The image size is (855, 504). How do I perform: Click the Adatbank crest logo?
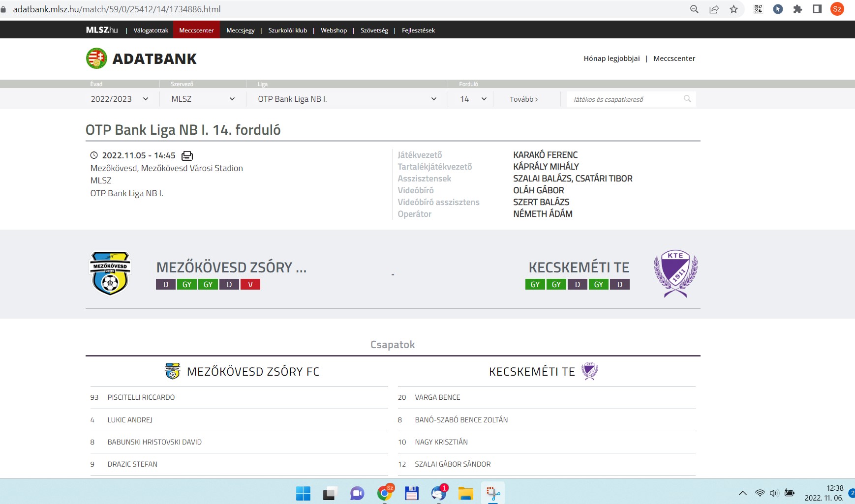(x=96, y=59)
